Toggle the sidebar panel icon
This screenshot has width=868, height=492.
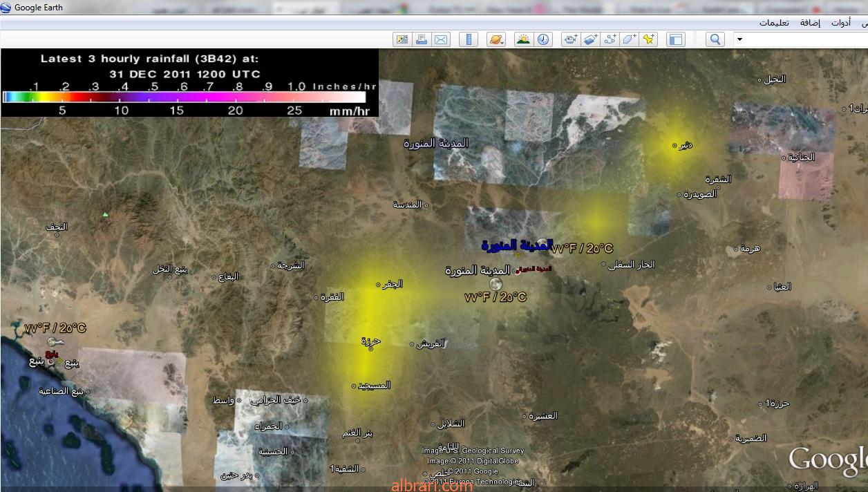675,39
